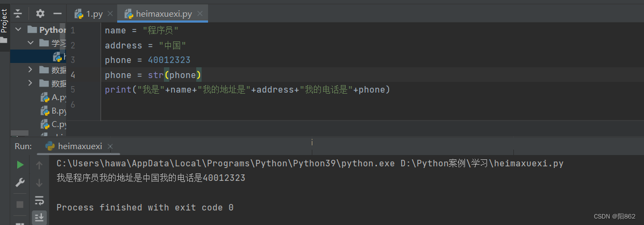
Task: Open A.py file in project tree
Action: [x=58, y=97]
